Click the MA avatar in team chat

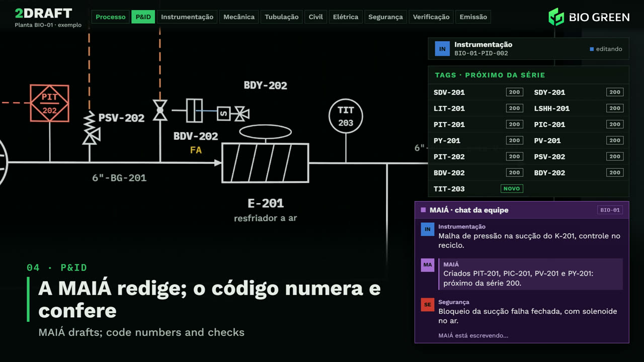click(x=427, y=265)
